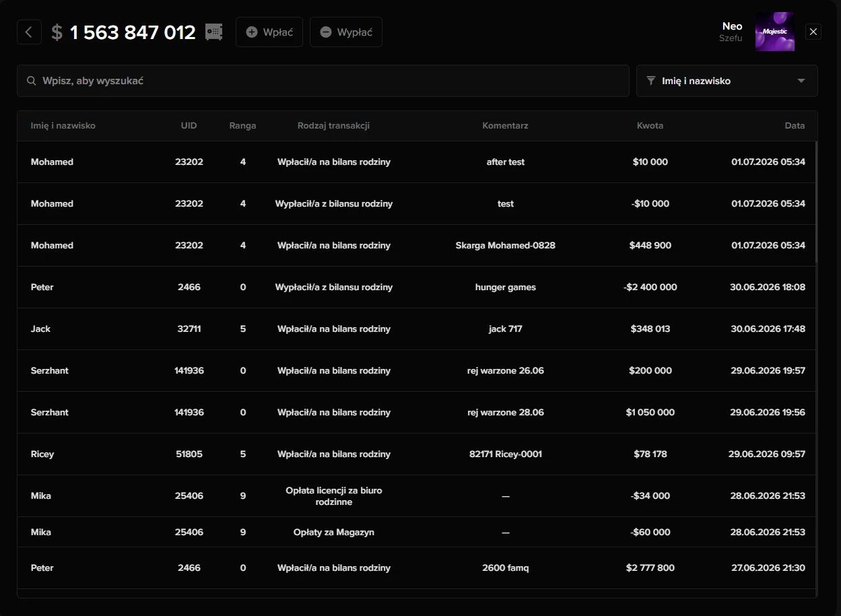The image size is (841, 616).
Task: Close the panel with the X button
Action: 813,32
